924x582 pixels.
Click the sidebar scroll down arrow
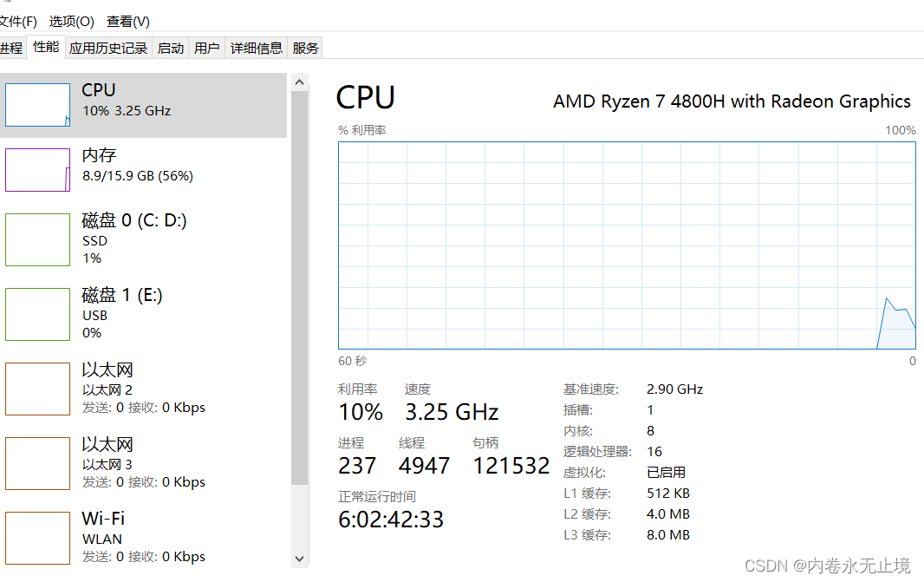point(300,559)
